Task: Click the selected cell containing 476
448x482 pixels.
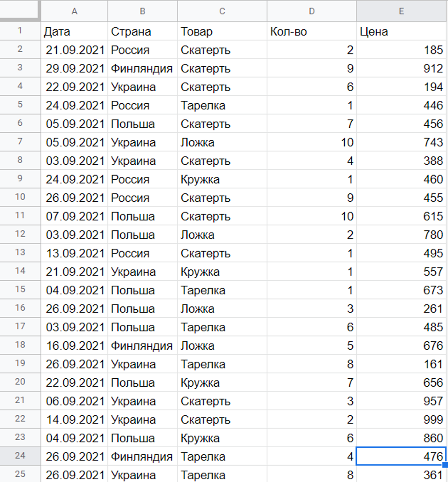Action: coord(401,456)
